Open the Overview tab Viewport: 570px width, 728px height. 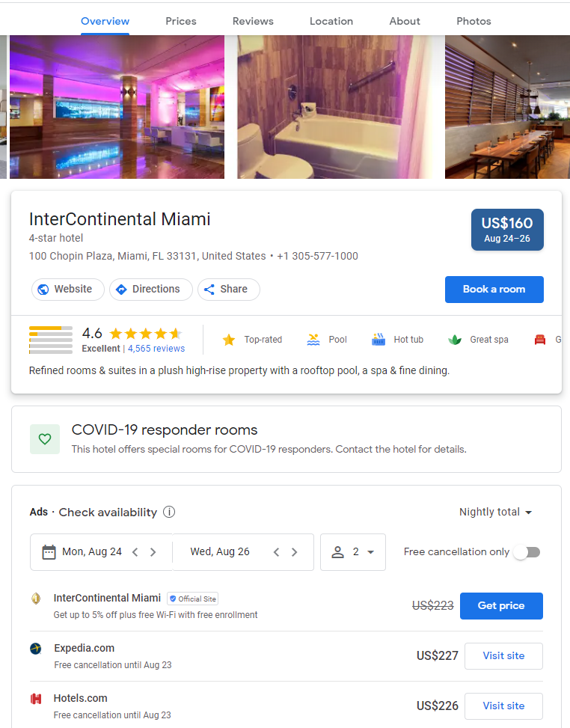[105, 21]
